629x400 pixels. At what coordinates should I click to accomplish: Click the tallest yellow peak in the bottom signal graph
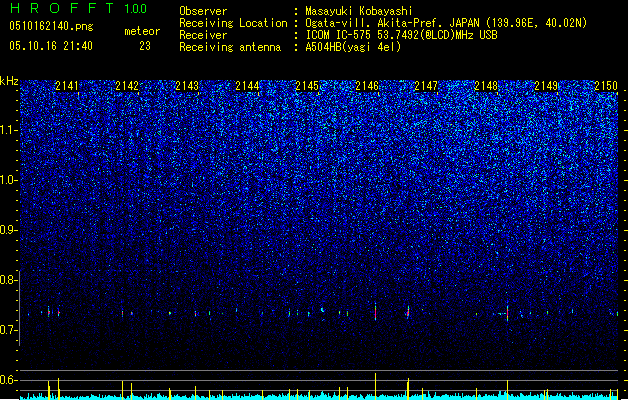(376, 385)
